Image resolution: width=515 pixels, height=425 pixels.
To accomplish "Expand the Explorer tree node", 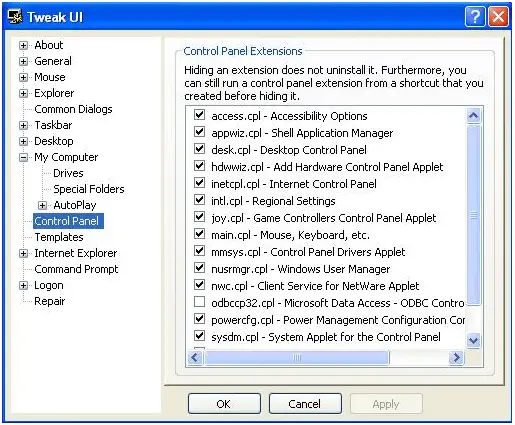I will point(23,93).
